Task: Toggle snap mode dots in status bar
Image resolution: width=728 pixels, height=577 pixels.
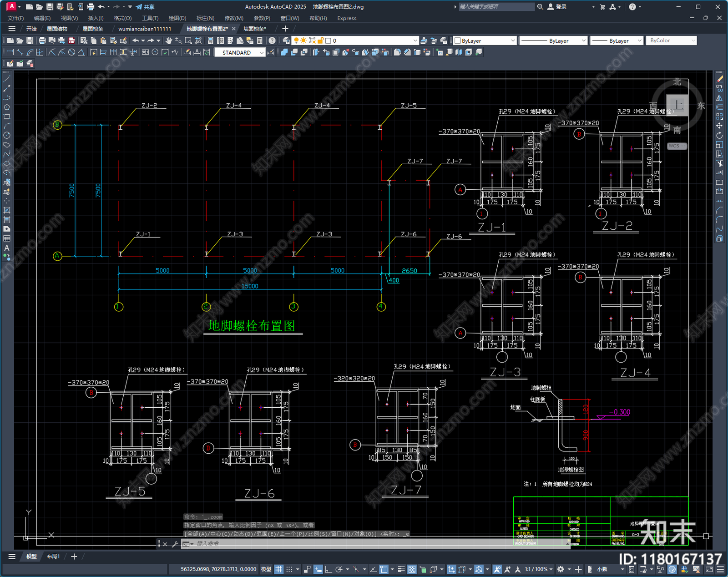Action: [289, 569]
